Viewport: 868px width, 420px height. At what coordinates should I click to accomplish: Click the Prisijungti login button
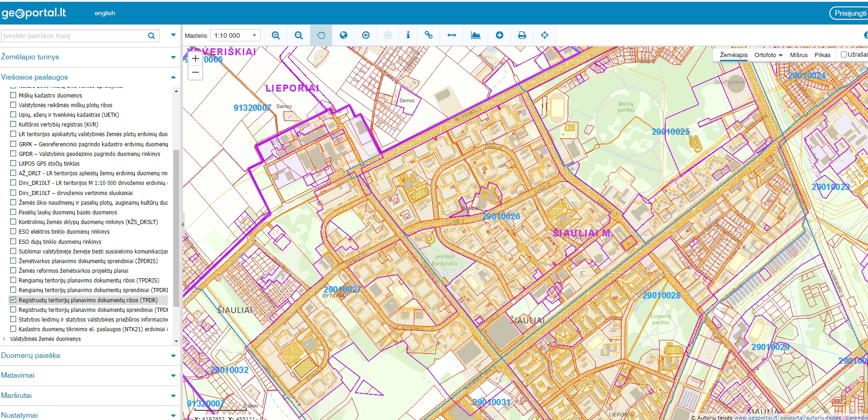click(850, 13)
